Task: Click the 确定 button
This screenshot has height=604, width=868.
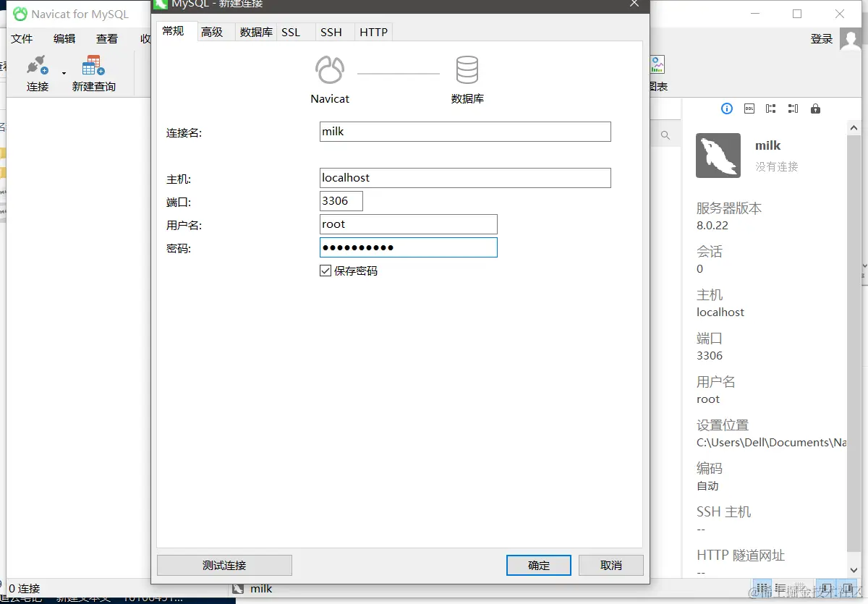Action: pos(539,566)
